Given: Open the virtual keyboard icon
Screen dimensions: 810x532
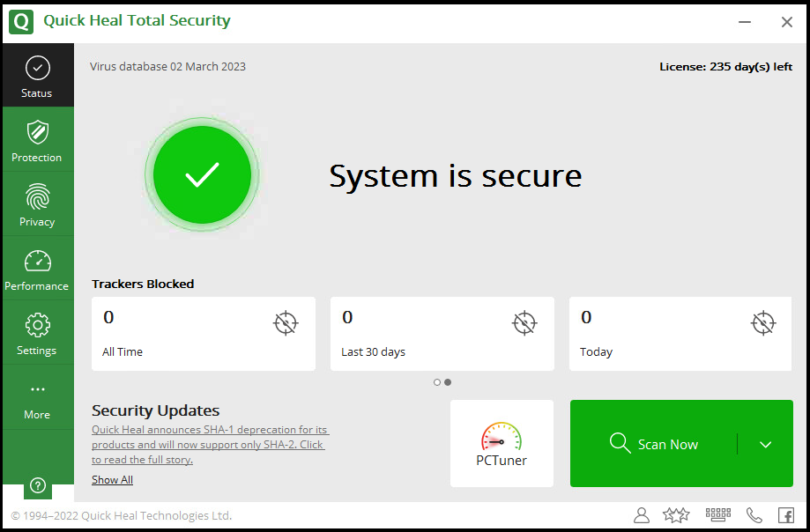Looking at the screenshot, I should 718,515.
